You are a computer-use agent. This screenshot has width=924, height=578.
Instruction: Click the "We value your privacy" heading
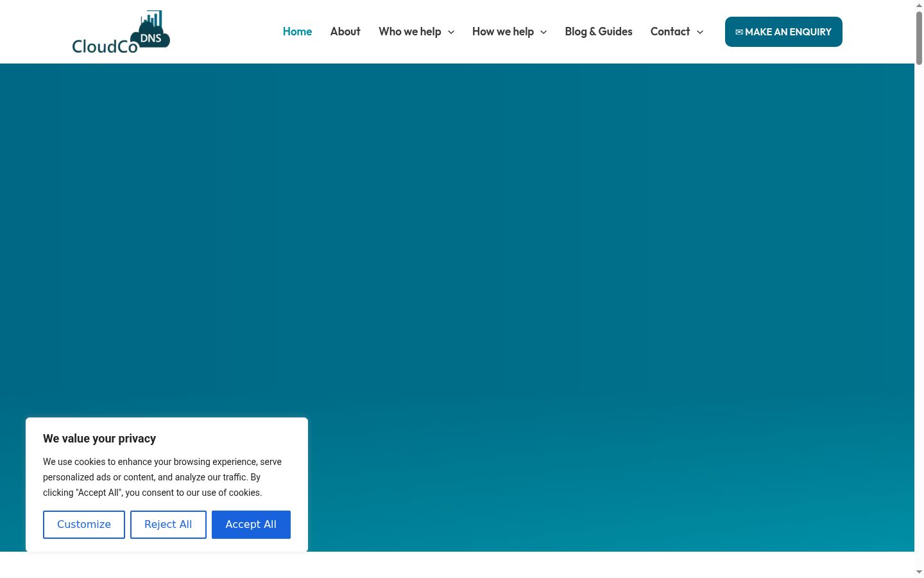click(99, 439)
